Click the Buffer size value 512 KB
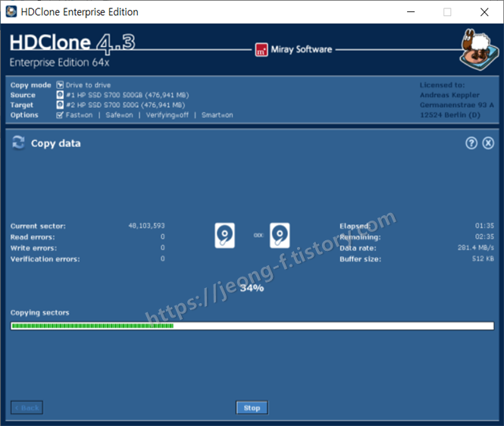This screenshot has width=504, height=426. click(483, 258)
